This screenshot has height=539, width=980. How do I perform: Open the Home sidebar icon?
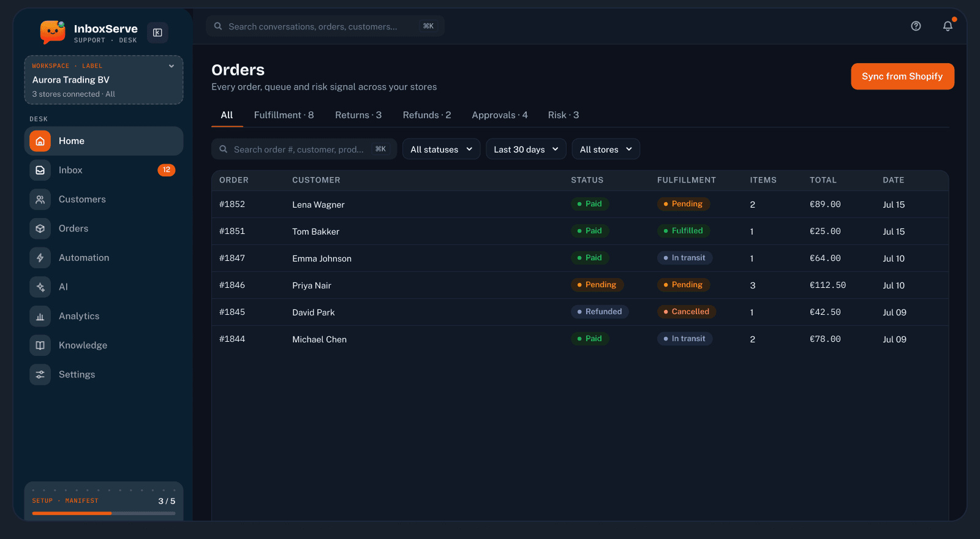(x=40, y=141)
